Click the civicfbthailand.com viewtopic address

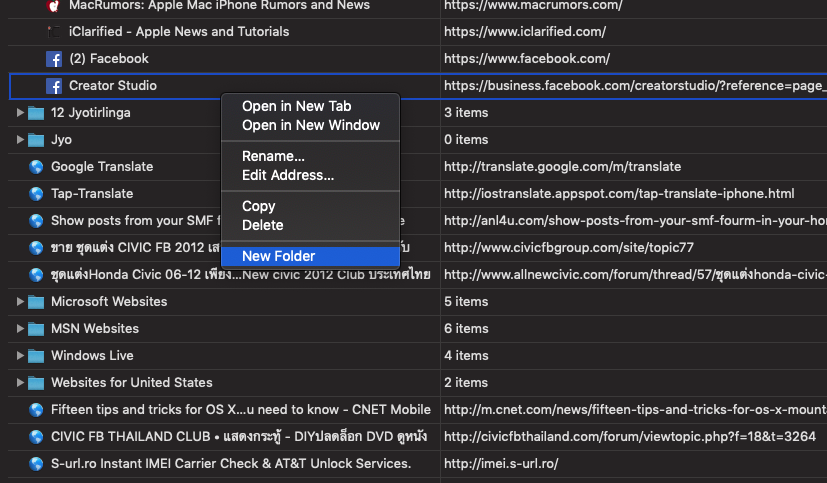coord(630,436)
